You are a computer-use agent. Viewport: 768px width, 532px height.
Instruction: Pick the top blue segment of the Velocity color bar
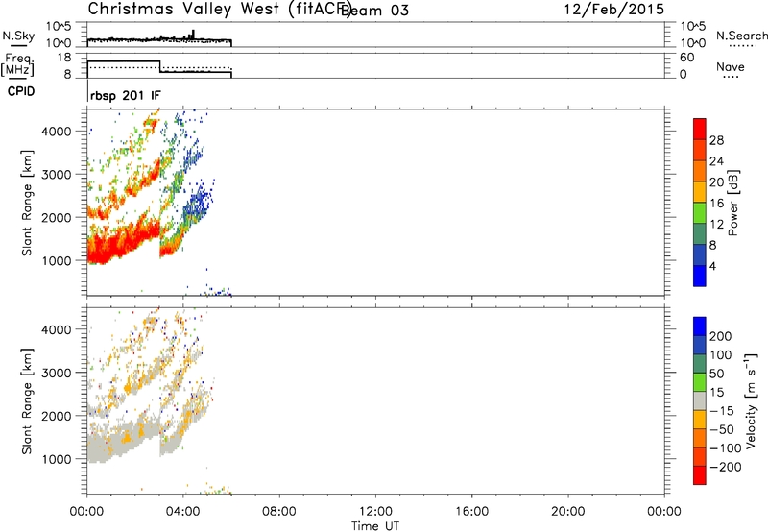(x=700, y=326)
